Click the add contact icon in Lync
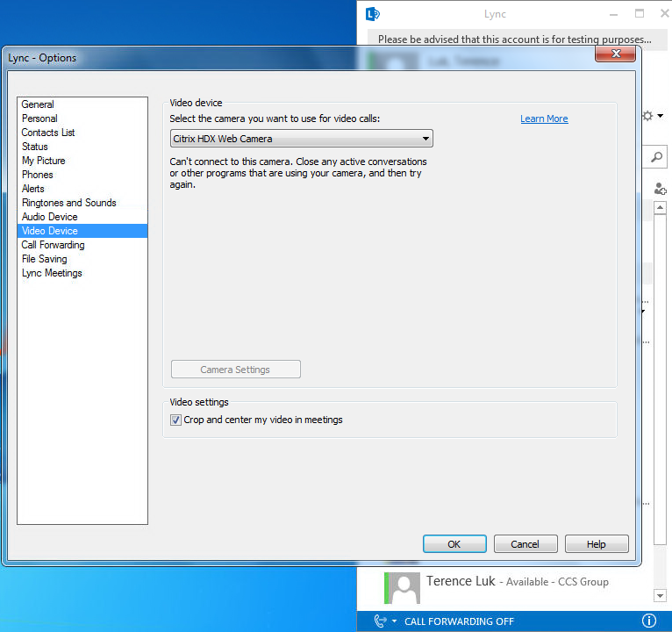 [x=660, y=188]
